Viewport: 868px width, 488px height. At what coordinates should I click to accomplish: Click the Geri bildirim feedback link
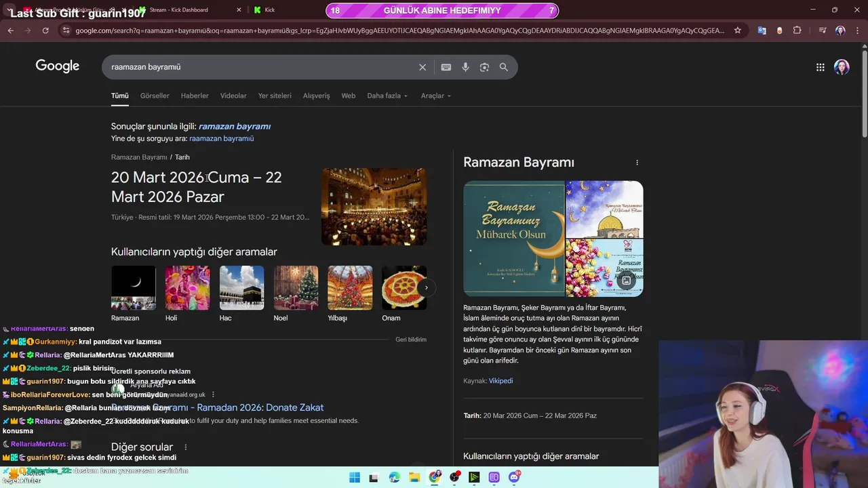(x=411, y=340)
